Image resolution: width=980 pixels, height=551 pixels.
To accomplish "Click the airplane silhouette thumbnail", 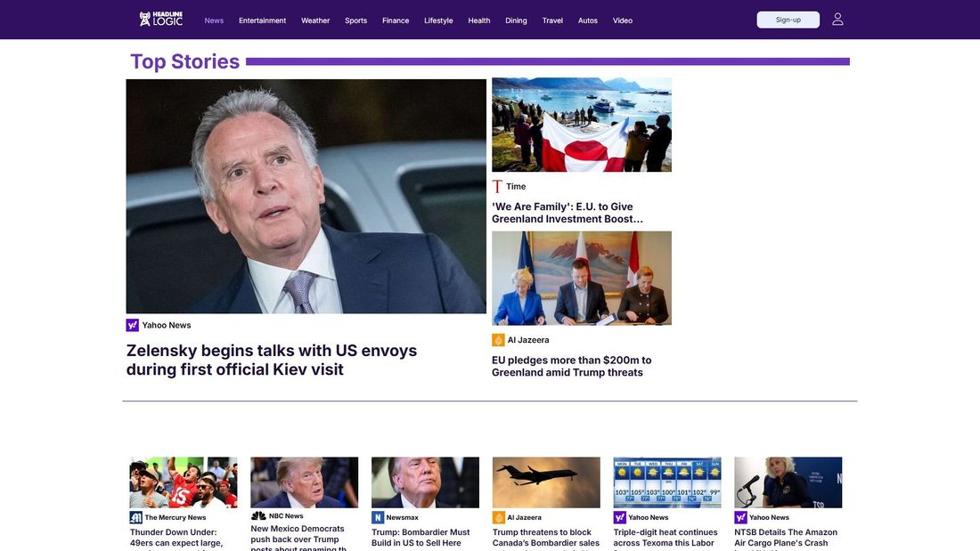I will 546,482.
